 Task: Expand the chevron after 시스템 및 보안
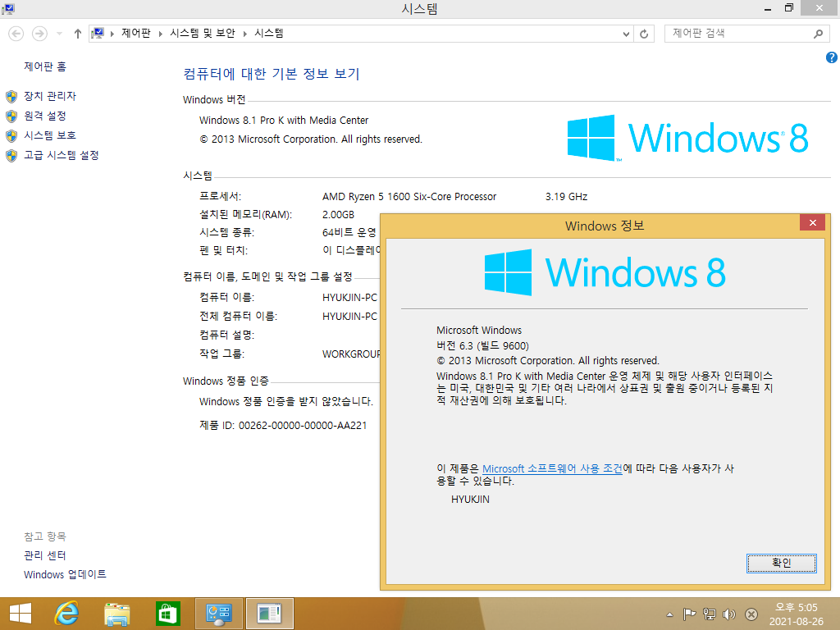click(x=244, y=34)
